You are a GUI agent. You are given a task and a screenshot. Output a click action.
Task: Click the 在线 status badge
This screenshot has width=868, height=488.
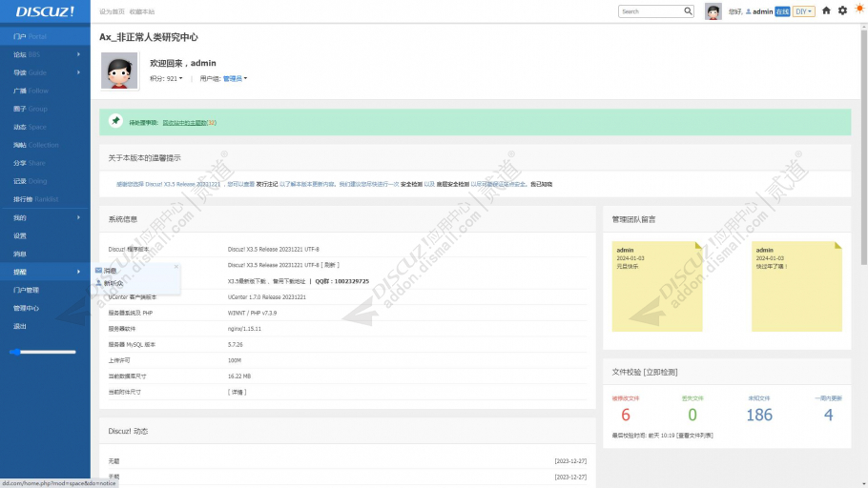[x=782, y=11]
